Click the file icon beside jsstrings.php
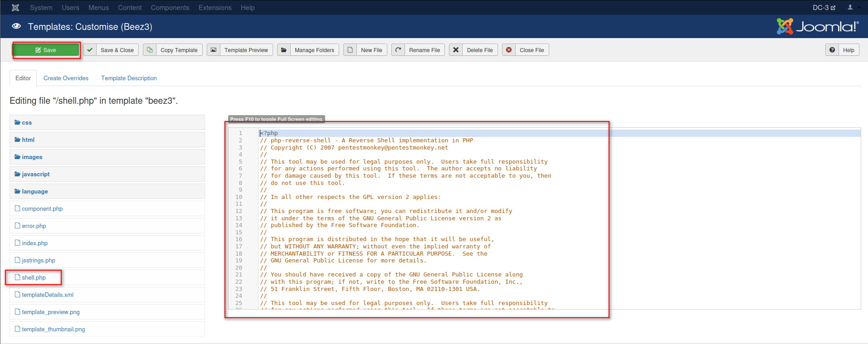The height and width of the screenshot is (344, 868). click(18, 260)
